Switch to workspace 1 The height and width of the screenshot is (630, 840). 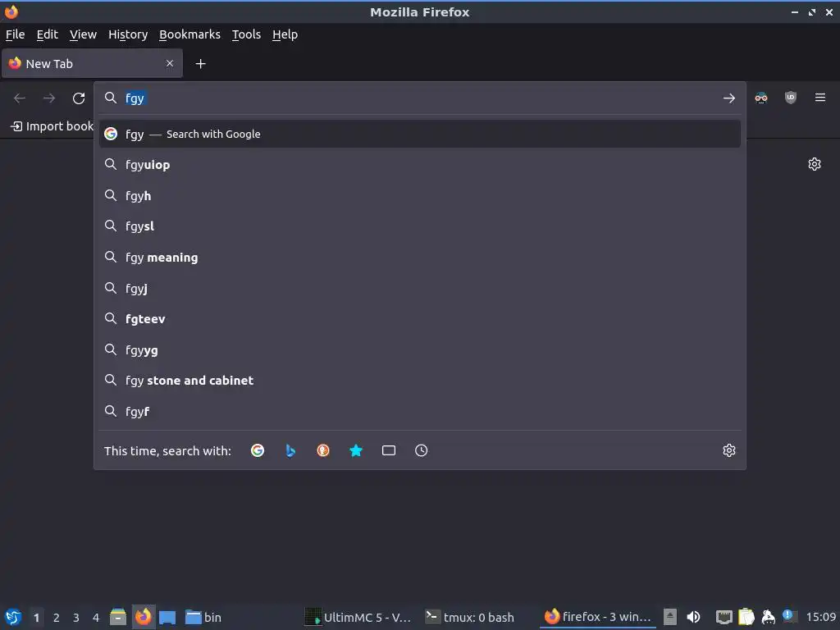pos(36,617)
